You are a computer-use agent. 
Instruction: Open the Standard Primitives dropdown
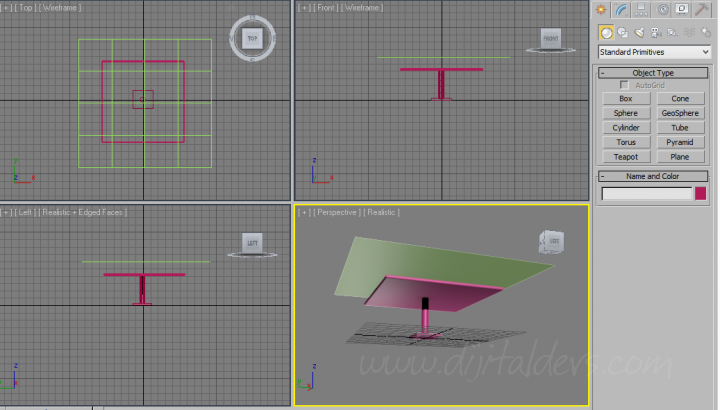[x=654, y=51]
